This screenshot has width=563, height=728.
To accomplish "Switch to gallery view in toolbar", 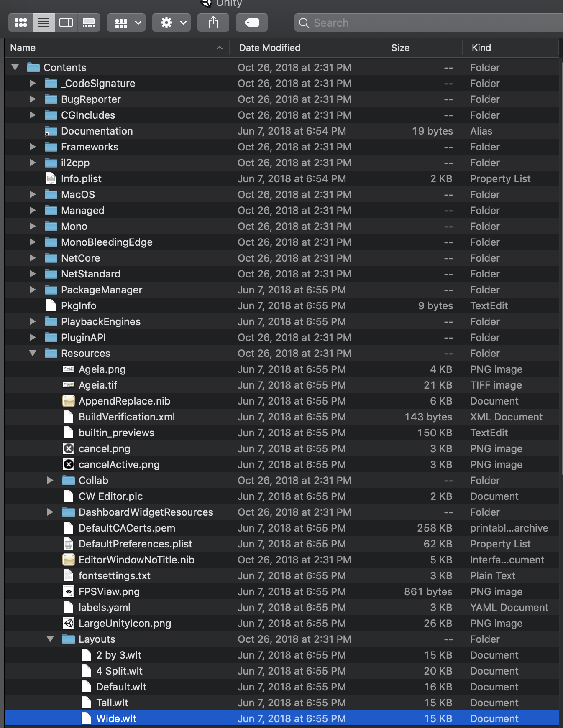I will pyautogui.click(x=89, y=23).
